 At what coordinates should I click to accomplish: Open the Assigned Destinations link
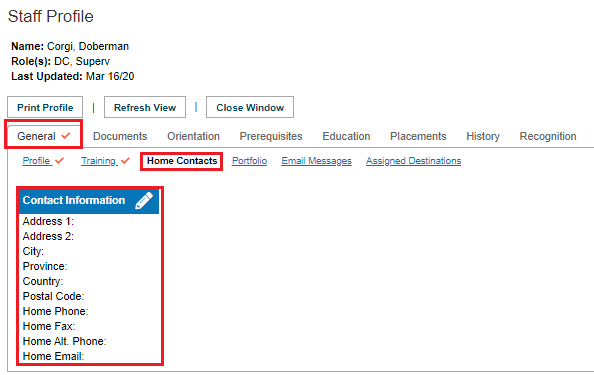pos(413,161)
